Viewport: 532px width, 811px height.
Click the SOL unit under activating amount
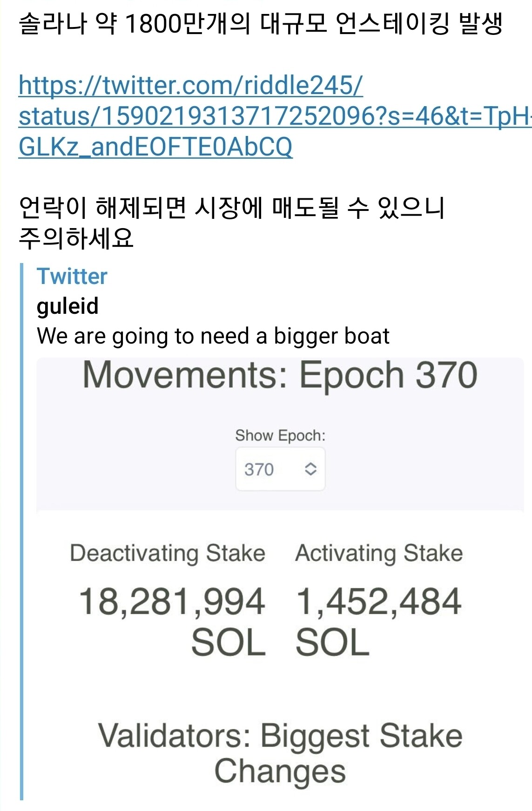click(x=332, y=642)
